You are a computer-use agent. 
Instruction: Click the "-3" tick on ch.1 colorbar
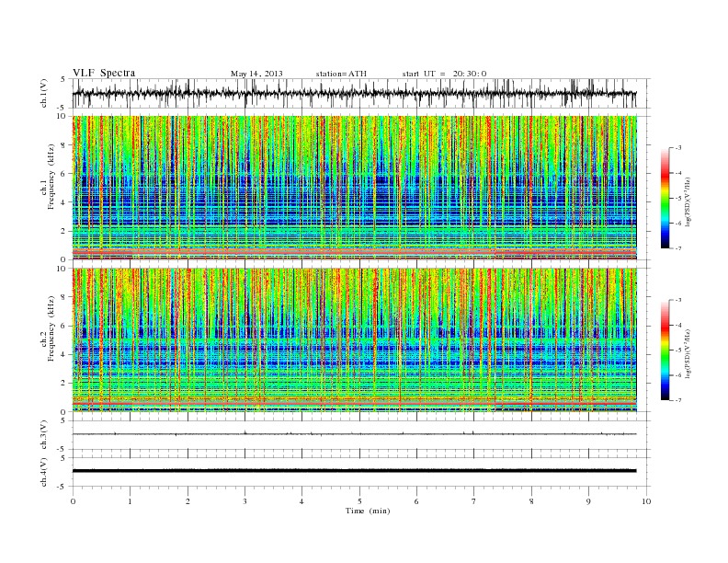(678, 148)
